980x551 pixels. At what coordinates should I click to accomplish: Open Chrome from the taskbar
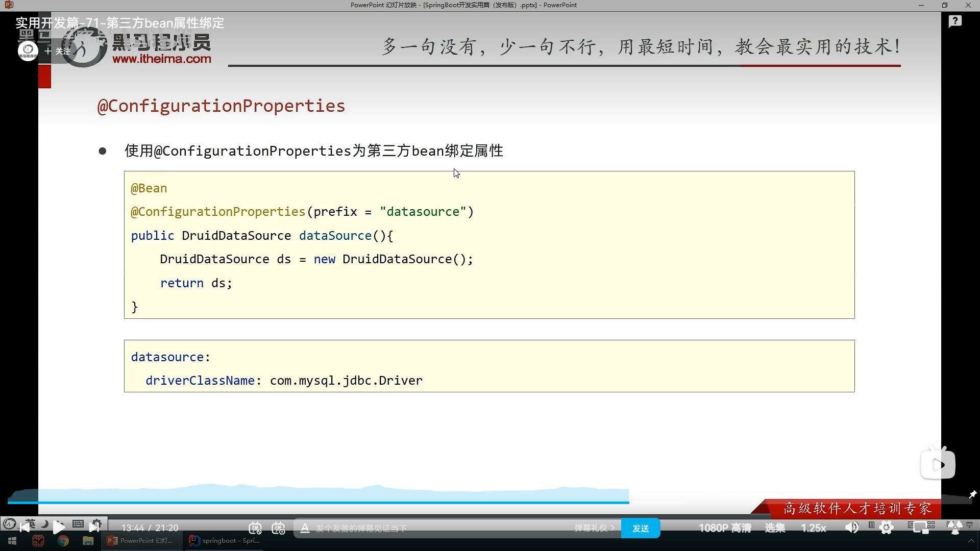point(63,541)
